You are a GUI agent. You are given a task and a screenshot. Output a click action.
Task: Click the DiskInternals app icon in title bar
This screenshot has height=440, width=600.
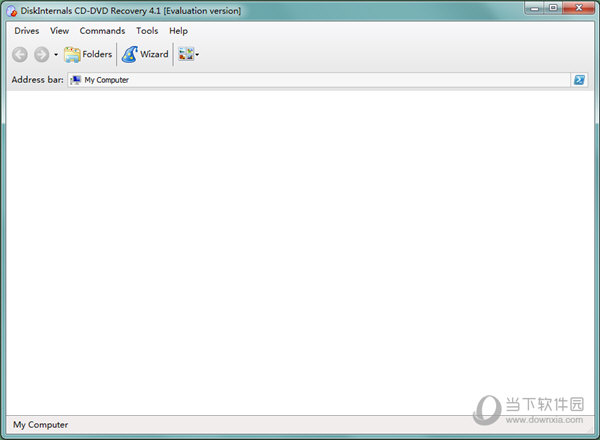(12, 11)
